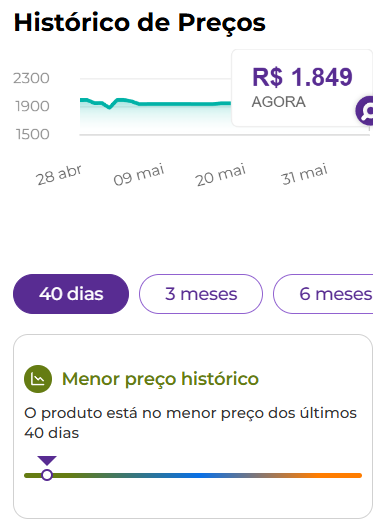
Task: Switch to the 3 meses period
Action: (x=201, y=294)
